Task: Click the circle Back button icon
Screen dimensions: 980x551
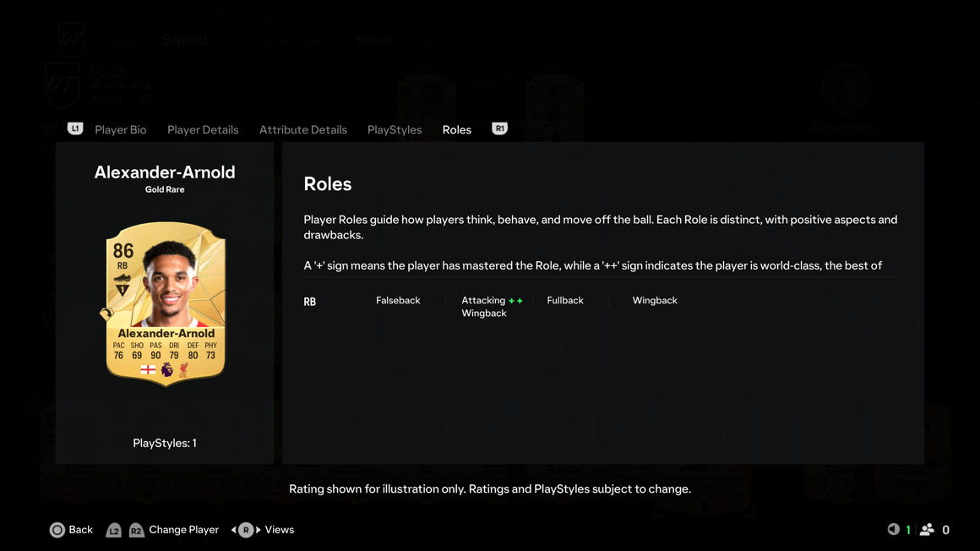Action: (57, 530)
